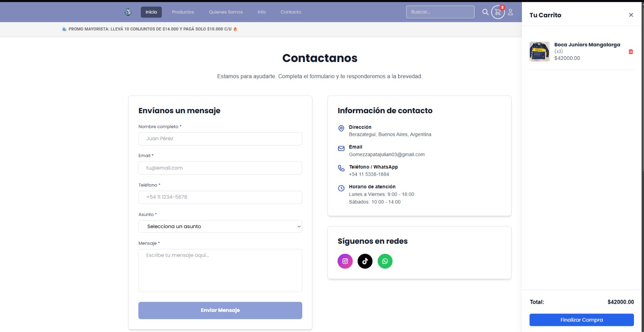Go to the Inicio menu item
The width and height of the screenshot is (644, 332).
tap(151, 12)
